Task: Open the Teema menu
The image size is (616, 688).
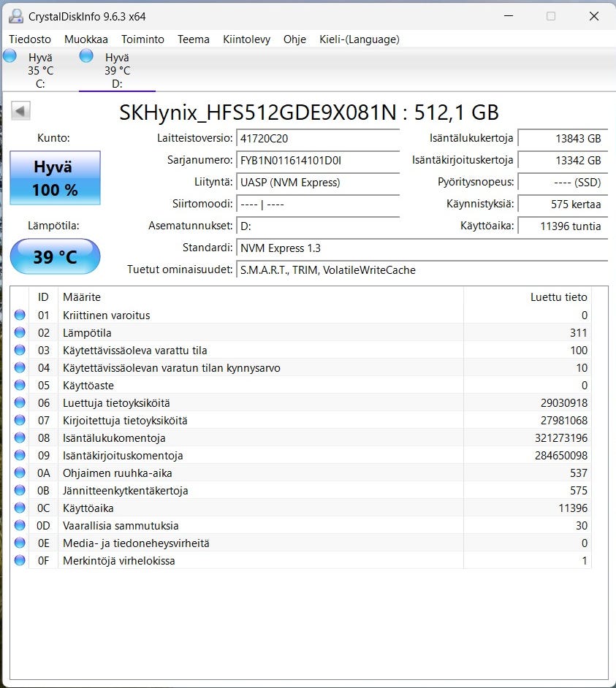Action: click(x=193, y=39)
